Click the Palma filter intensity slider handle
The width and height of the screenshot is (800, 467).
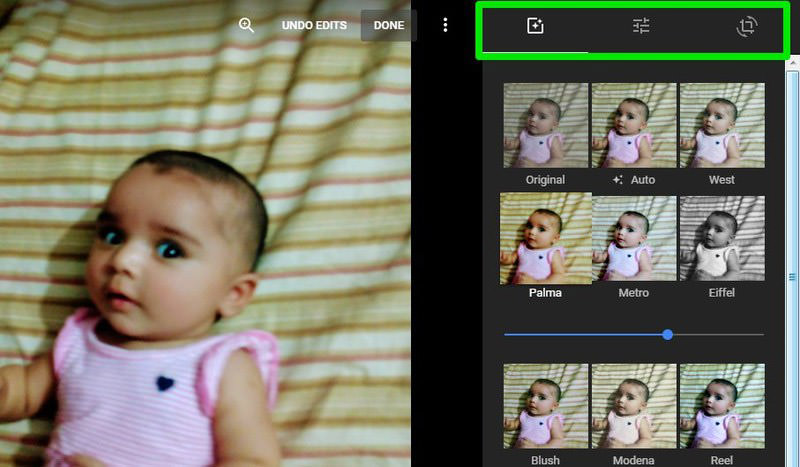pos(667,335)
